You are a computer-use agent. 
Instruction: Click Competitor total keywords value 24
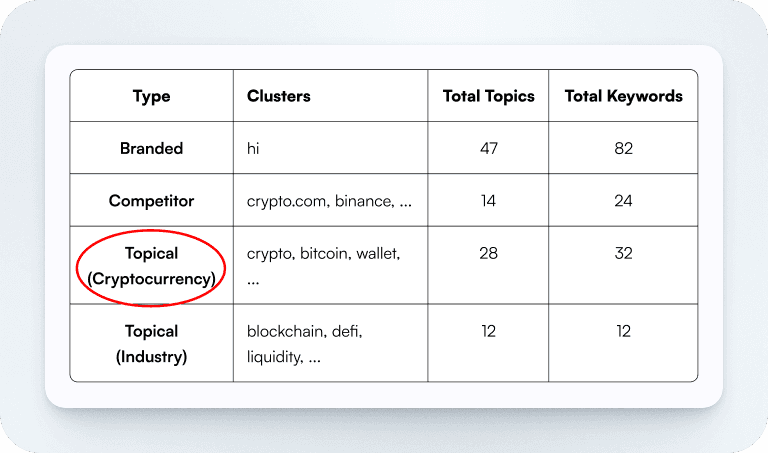click(x=623, y=201)
